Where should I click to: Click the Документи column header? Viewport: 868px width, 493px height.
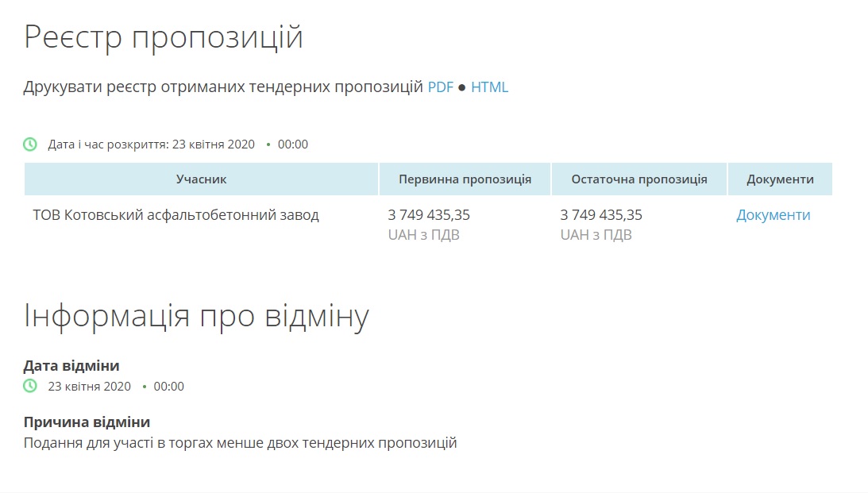click(x=780, y=179)
